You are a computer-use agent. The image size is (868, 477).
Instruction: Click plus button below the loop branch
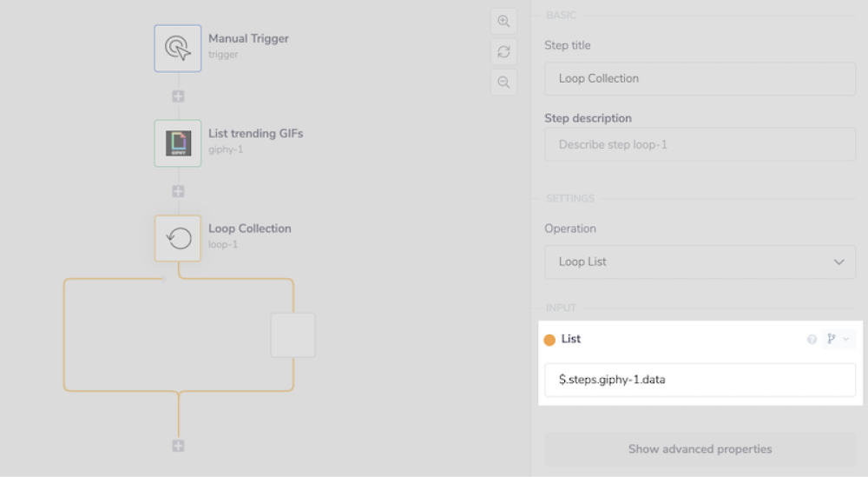178,446
